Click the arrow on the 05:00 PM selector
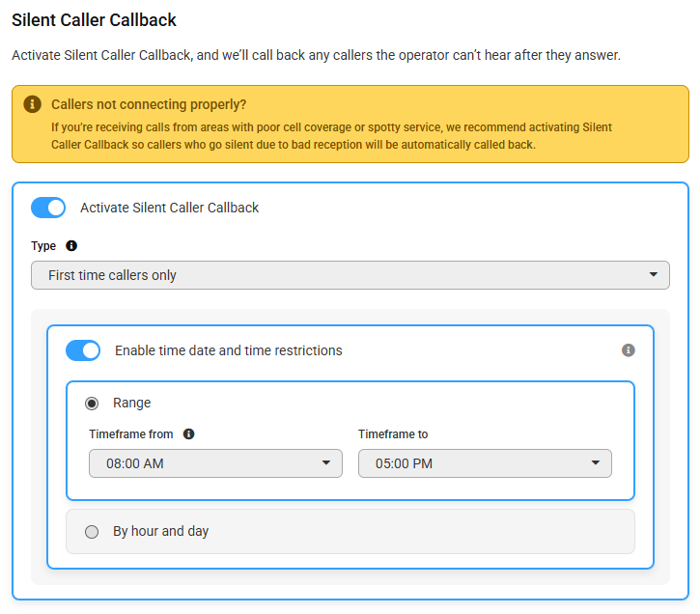 596,463
